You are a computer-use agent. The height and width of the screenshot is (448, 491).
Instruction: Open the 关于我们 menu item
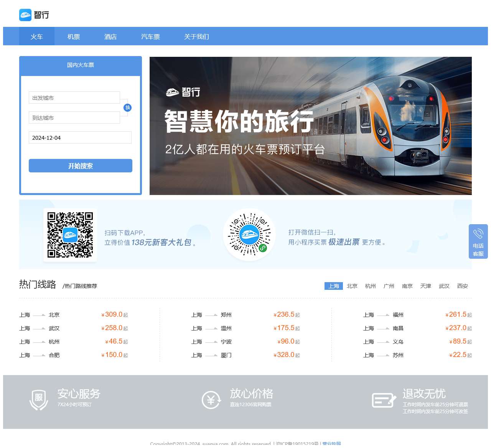tap(196, 36)
